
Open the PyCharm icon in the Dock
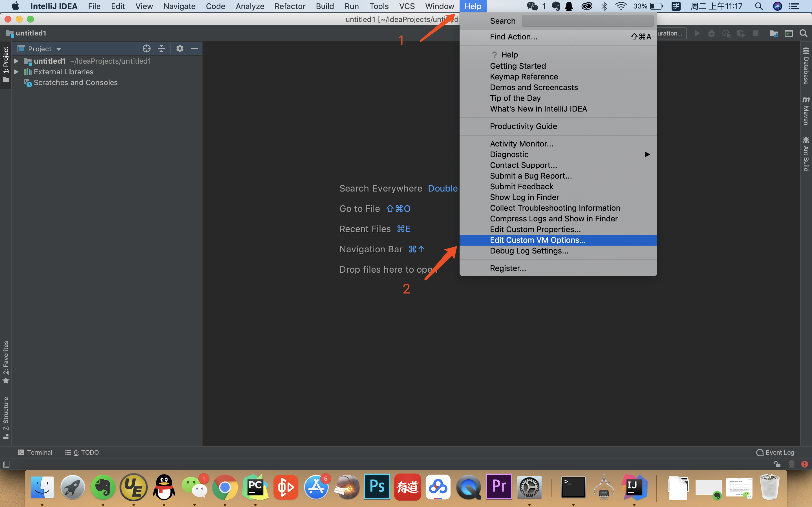pyautogui.click(x=255, y=487)
